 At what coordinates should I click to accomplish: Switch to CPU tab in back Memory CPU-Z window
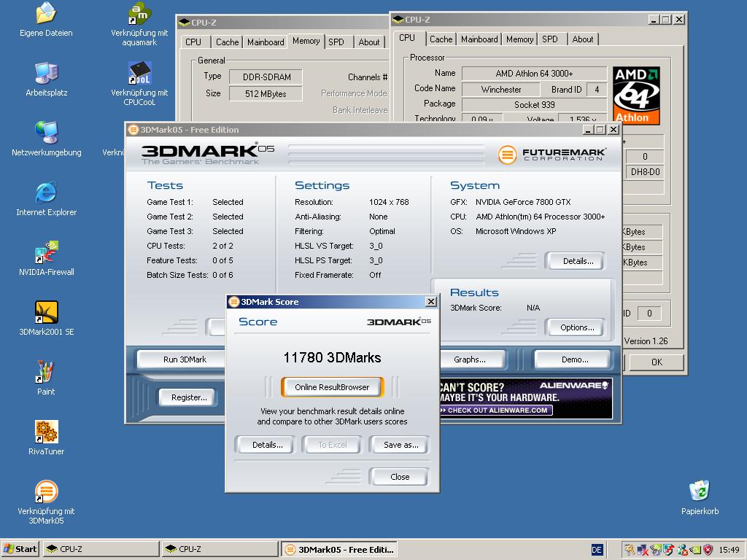click(193, 42)
